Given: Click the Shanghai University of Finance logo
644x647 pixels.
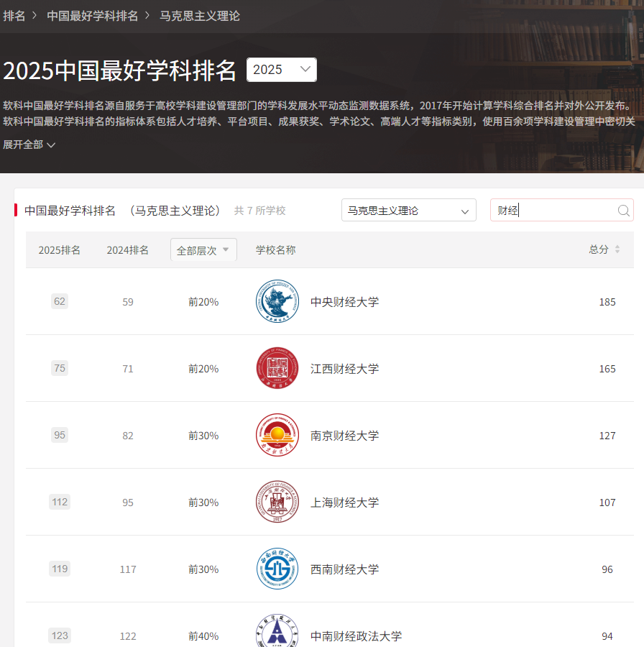Looking at the screenshot, I should 277,502.
